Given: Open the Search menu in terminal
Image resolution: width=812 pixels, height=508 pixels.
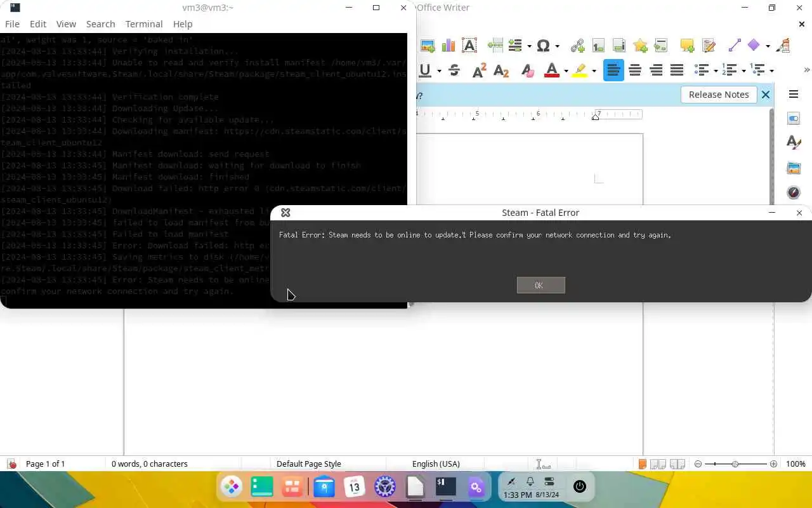Looking at the screenshot, I should pyautogui.click(x=100, y=24).
